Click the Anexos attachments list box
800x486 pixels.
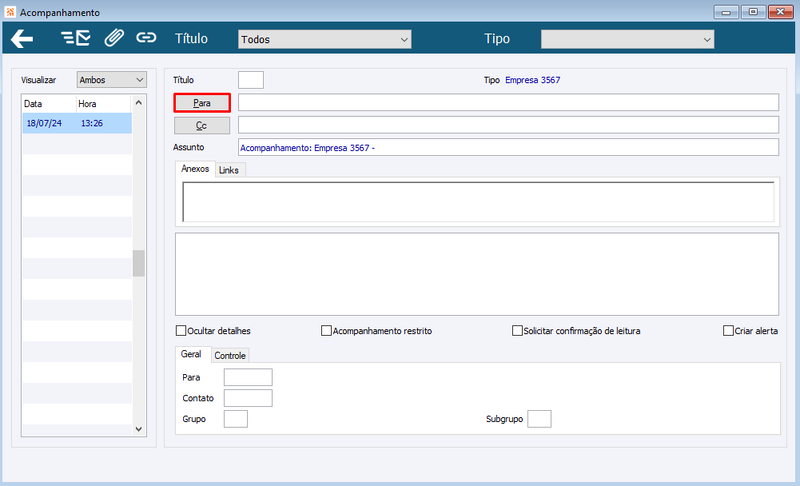point(478,202)
